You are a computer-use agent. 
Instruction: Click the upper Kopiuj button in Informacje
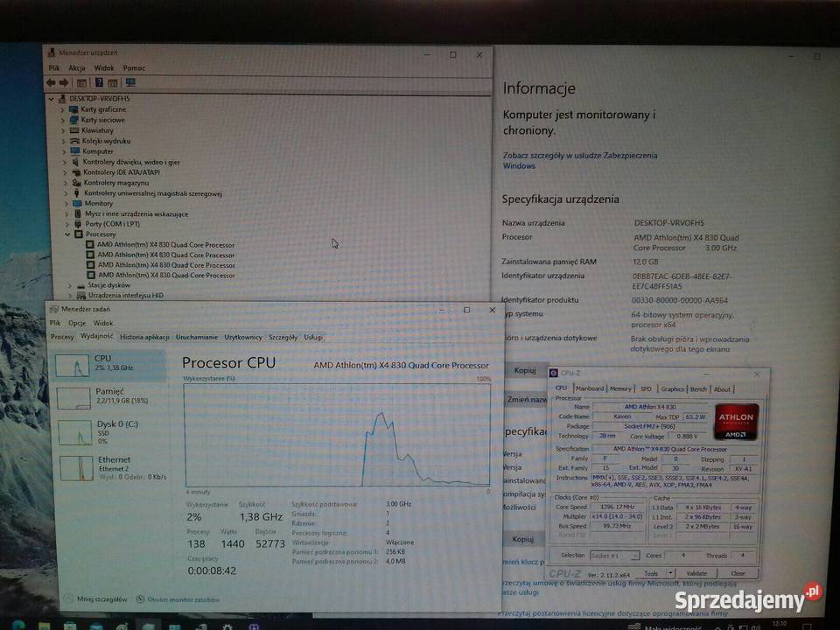tap(524, 370)
